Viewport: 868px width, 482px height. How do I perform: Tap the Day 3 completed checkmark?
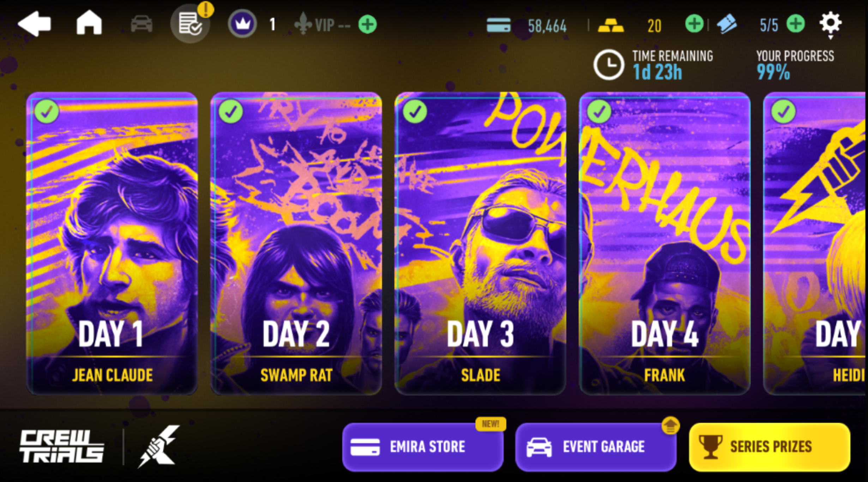tap(415, 112)
